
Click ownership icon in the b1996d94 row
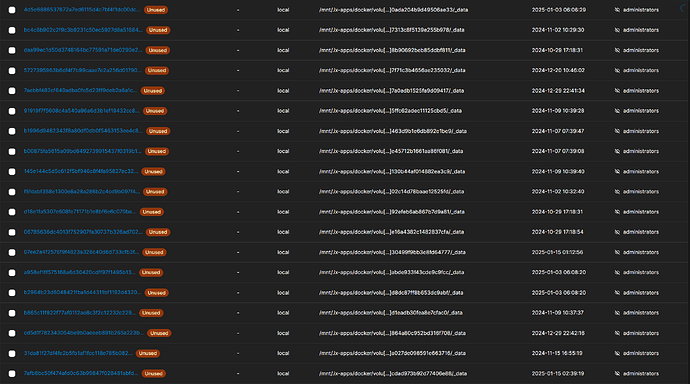pyautogui.click(x=617, y=131)
